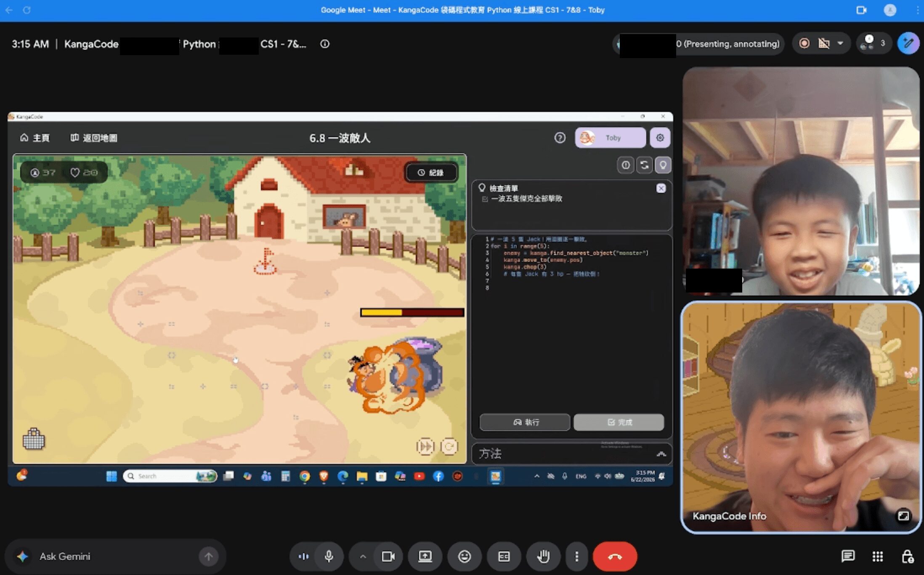This screenshot has height=575, width=924.
Task: Click the reload icon in title bar
Action: coord(27,10)
